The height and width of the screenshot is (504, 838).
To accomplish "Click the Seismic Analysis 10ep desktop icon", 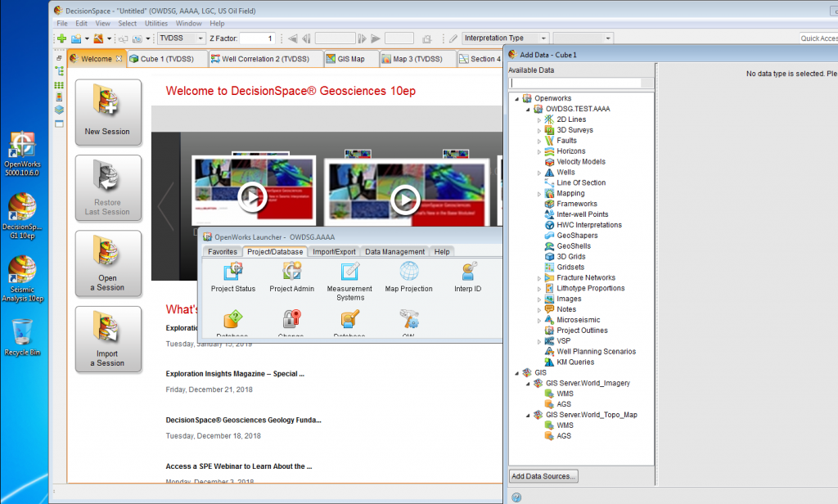I will (22, 279).
